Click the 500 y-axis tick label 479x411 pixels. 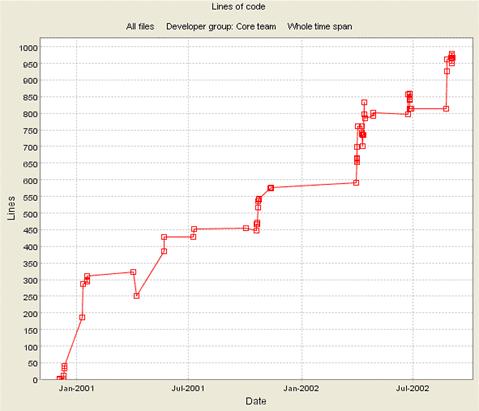pos(31,214)
